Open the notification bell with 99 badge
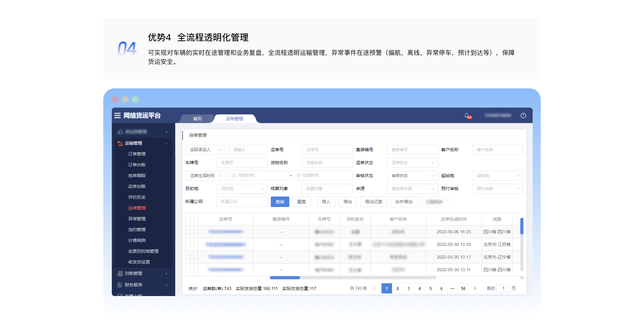The height and width of the screenshot is (320, 644). coord(467,116)
